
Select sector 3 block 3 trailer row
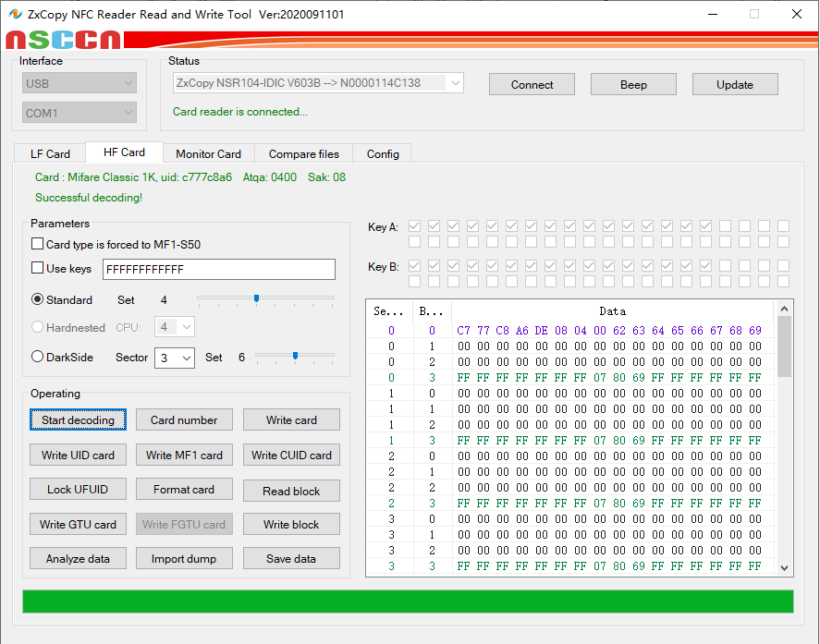(570, 565)
